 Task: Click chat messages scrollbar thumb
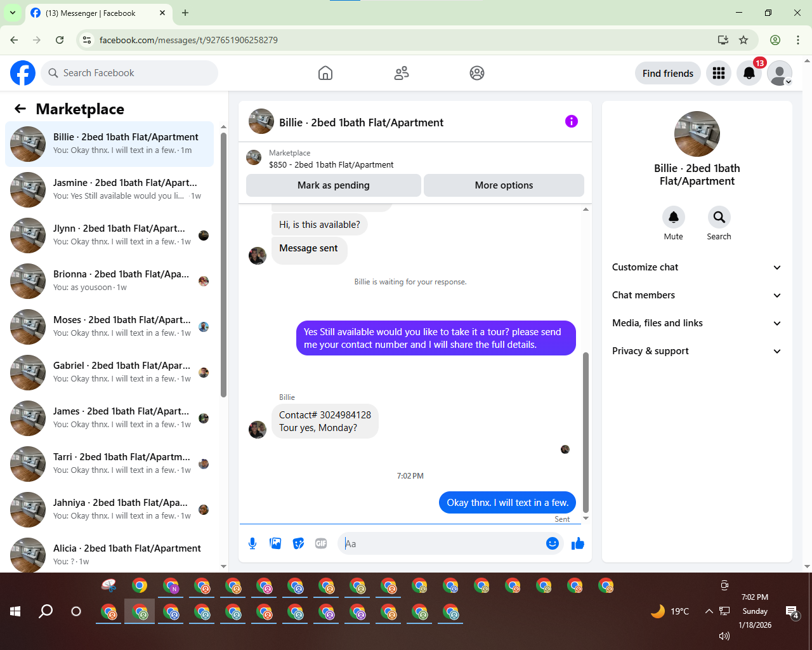[586, 432]
